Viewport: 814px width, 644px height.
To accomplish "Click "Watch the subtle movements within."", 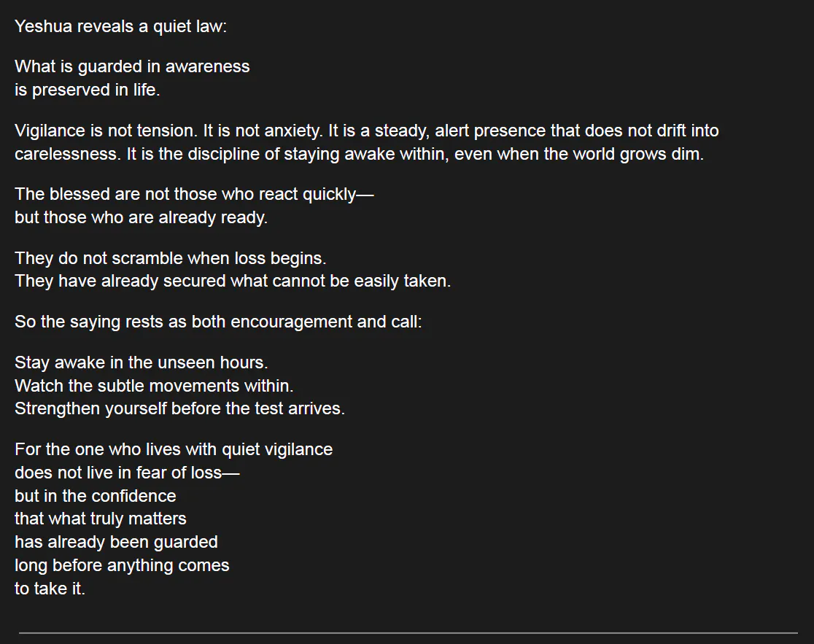I will click(x=154, y=385).
